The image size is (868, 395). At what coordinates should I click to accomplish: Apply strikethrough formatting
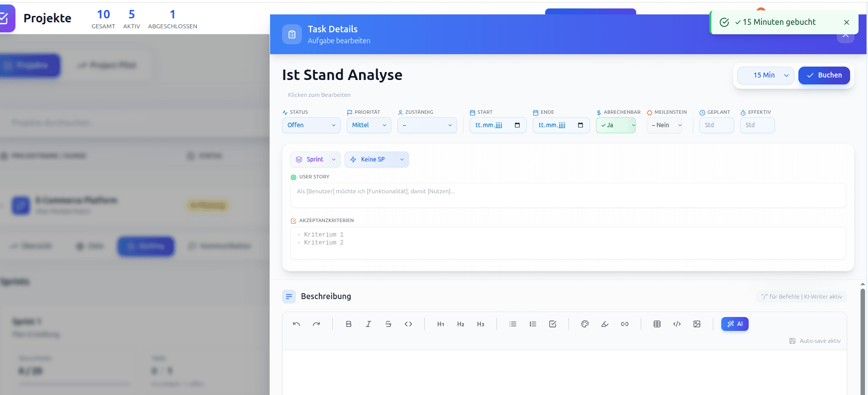(x=388, y=324)
